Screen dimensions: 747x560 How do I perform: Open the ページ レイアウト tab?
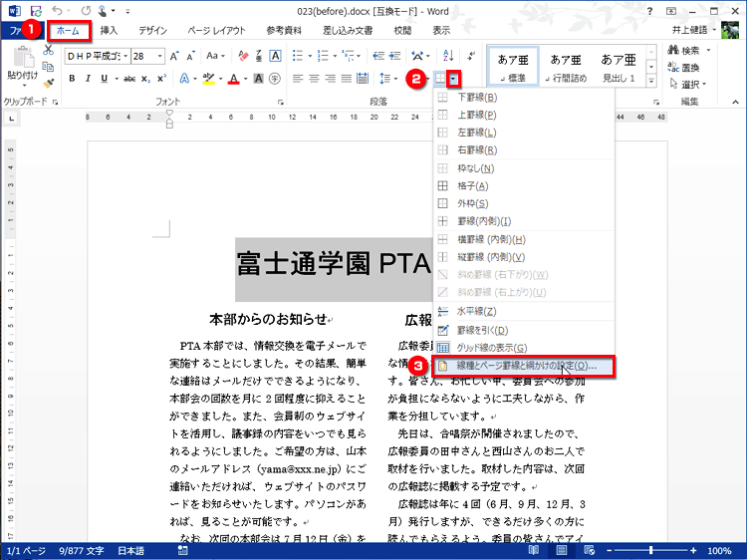pos(217,31)
